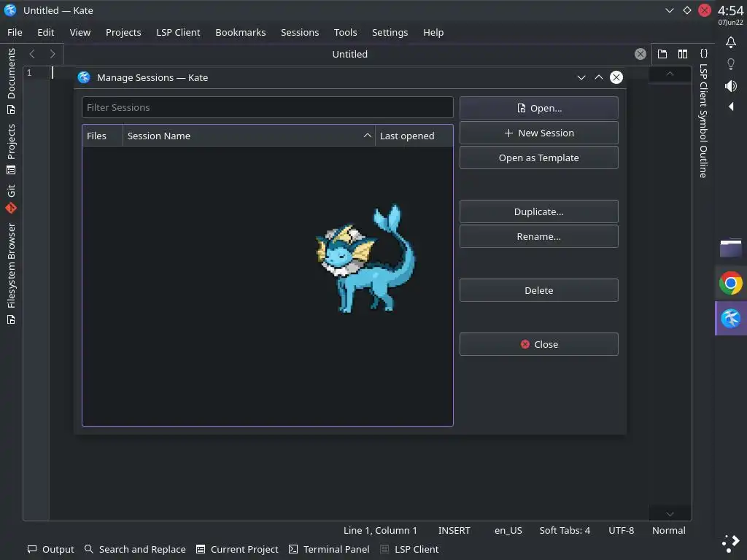Click the new document icon in tab bar

click(x=662, y=54)
